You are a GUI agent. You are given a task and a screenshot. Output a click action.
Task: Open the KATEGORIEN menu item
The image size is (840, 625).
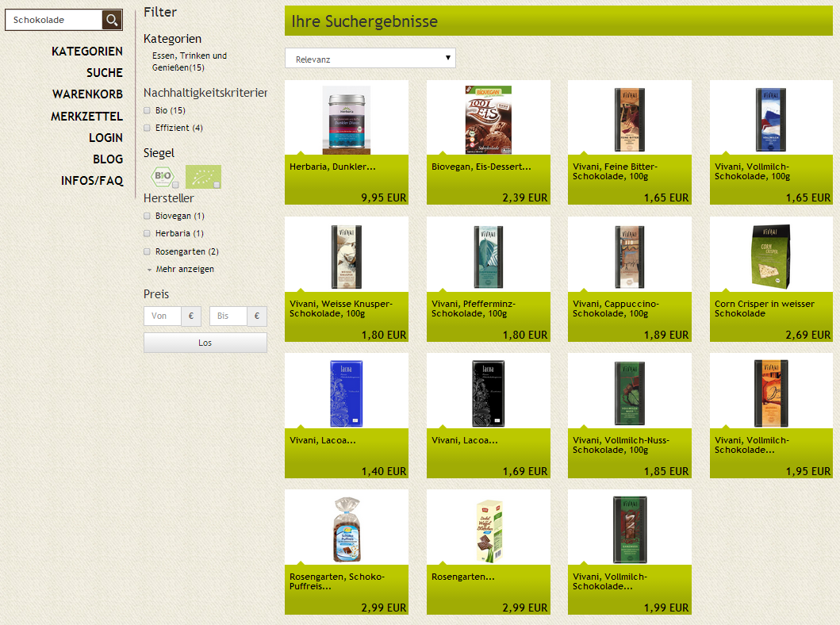point(87,52)
